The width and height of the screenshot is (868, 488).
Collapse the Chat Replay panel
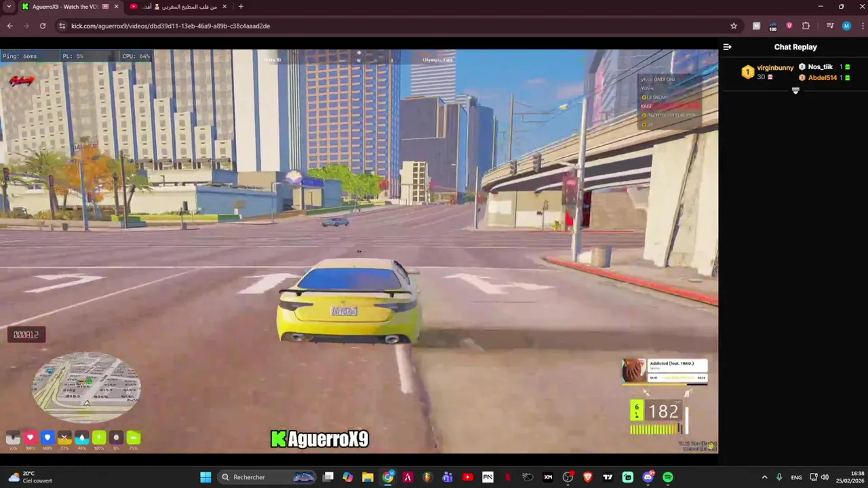[727, 47]
